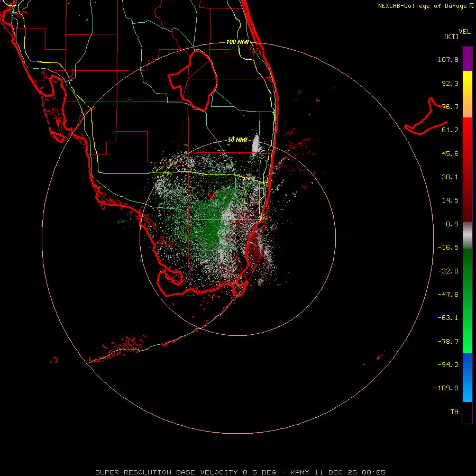Screen dimensions: 476x476
Task: Click the 30.1 value on velocity scale
Action: pyautogui.click(x=450, y=177)
